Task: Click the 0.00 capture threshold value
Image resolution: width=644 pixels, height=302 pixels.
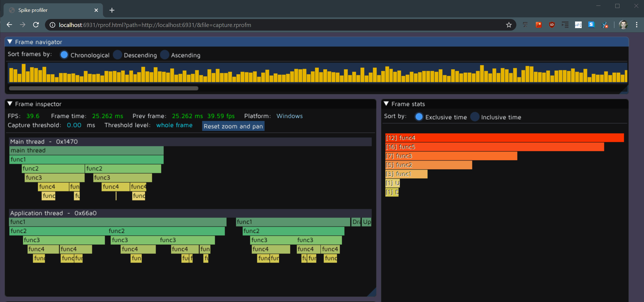Action: click(74, 125)
